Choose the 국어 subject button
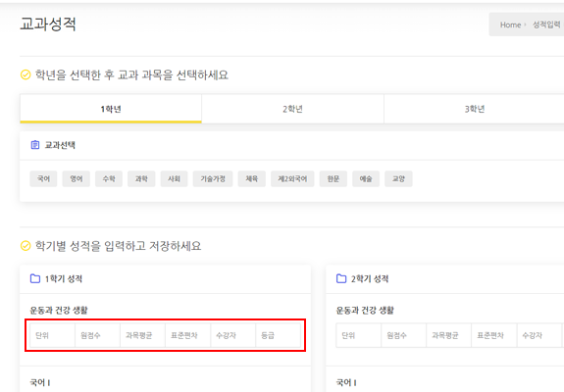Screen dimensions: 564x392 [x=43, y=178]
